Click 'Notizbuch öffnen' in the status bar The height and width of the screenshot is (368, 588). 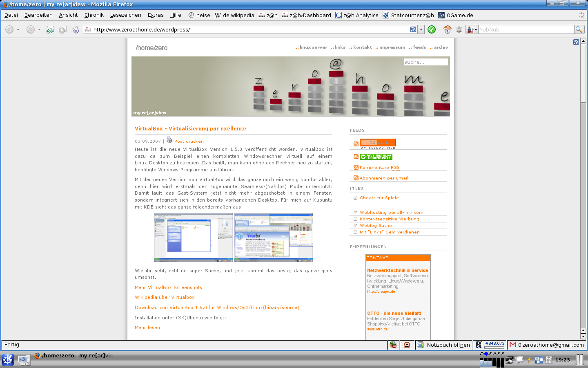(448, 345)
